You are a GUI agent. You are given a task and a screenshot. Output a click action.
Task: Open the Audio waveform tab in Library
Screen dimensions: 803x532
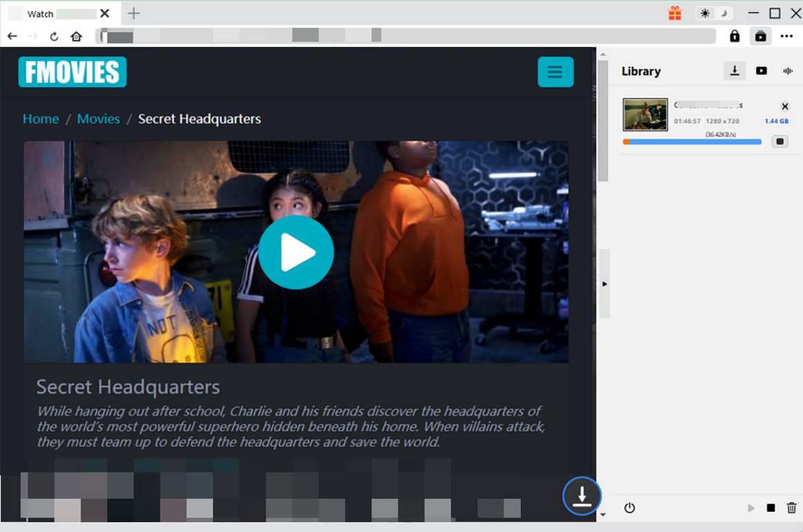click(787, 71)
